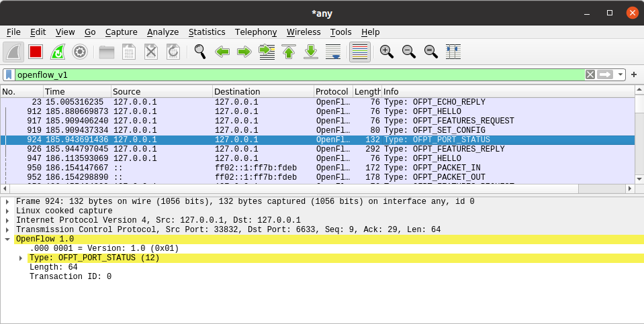Stop the running capture with red square

36,52
